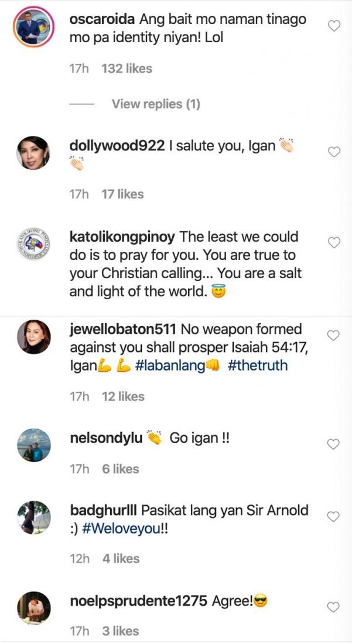View katolikongpinoy's profile logo

click(x=33, y=244)
